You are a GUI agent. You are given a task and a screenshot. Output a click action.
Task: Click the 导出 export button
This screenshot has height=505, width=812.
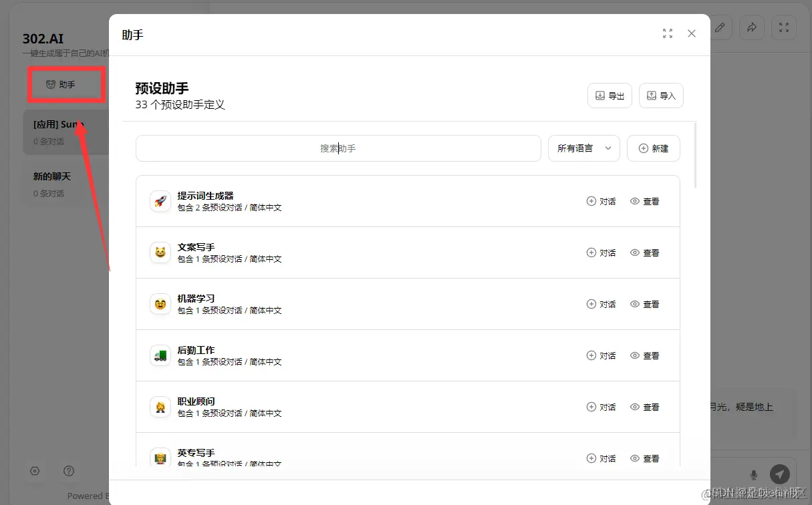[x=609, y=96]
